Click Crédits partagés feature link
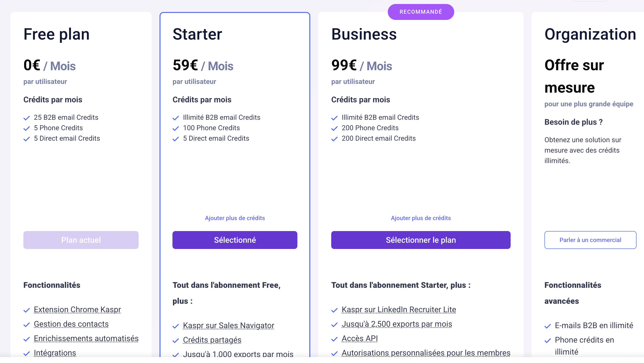644x363 pixels. [212, 340]
